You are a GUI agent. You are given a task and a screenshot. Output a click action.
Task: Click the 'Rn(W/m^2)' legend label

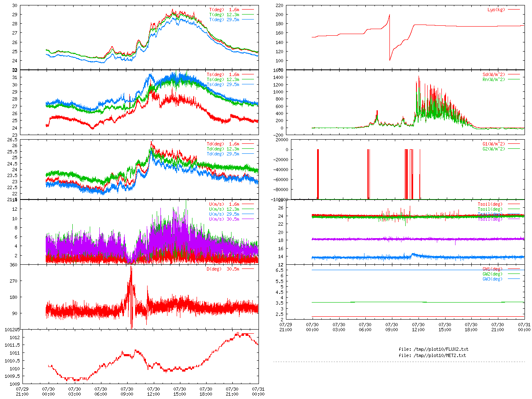494,80
